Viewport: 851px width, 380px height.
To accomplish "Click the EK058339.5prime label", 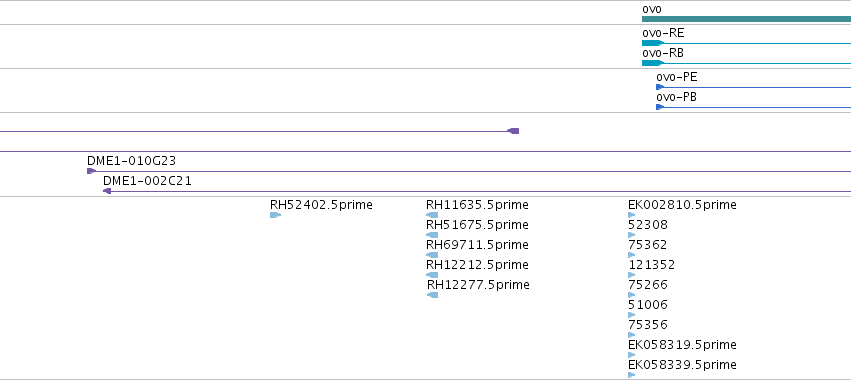I will [682, 364].
